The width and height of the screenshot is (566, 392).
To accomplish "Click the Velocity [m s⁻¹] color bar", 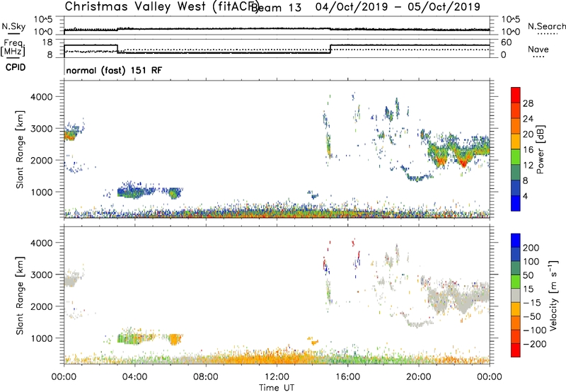I will point(516,295).
